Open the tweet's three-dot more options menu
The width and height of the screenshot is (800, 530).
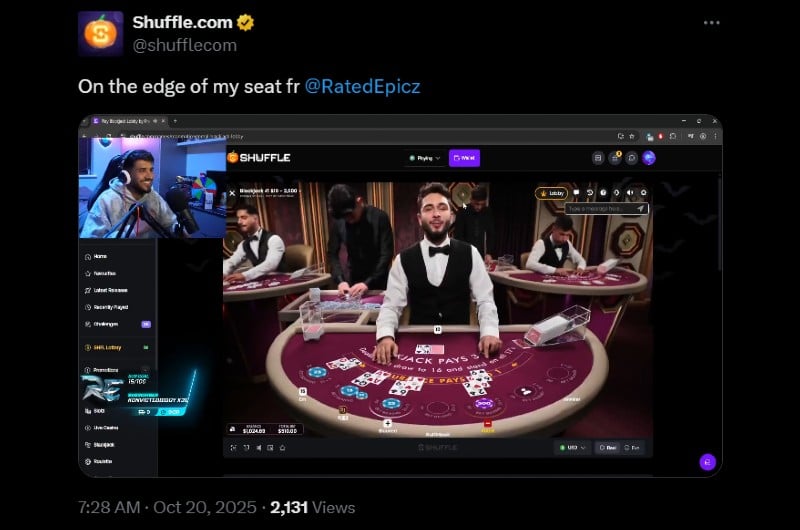pyautogui.click(x=711, y=23)
